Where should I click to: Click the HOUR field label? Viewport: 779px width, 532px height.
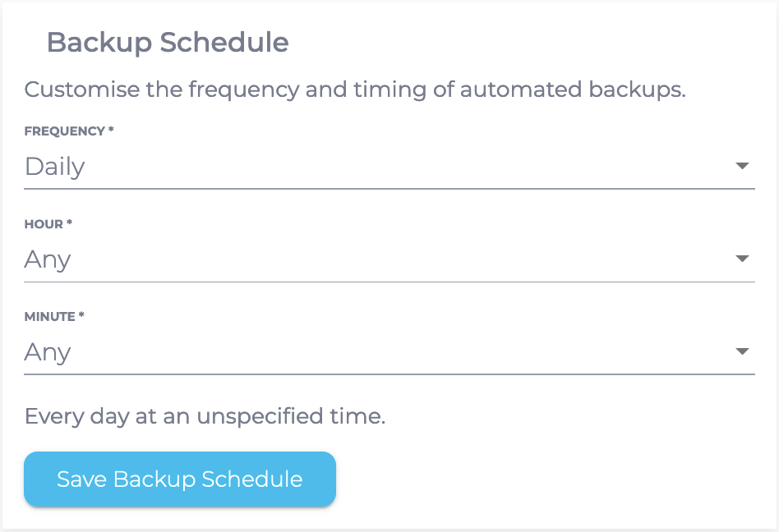click(x=44, y=224)
